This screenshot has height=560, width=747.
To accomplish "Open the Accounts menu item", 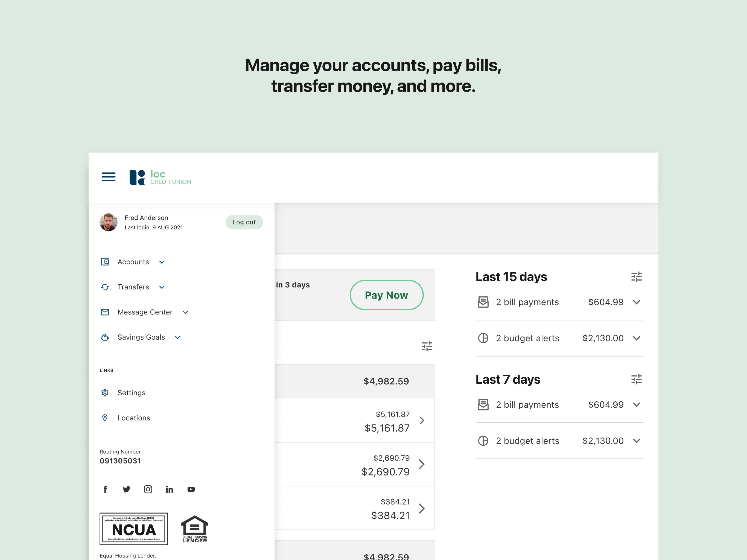I will click(x=133, y=262).
